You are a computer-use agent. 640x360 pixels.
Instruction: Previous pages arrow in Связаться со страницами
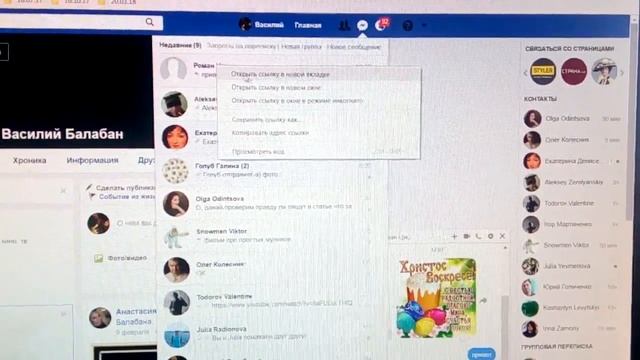pyautogui.click(x=526, y=73)
